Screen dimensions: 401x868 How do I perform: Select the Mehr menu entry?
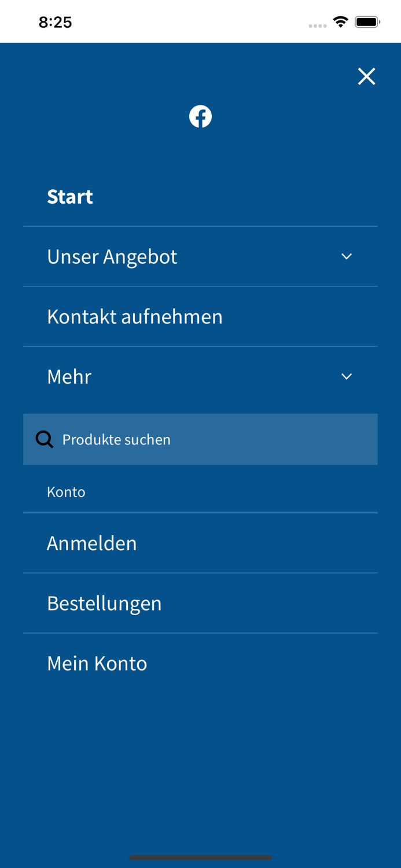(x=69, y=376)
